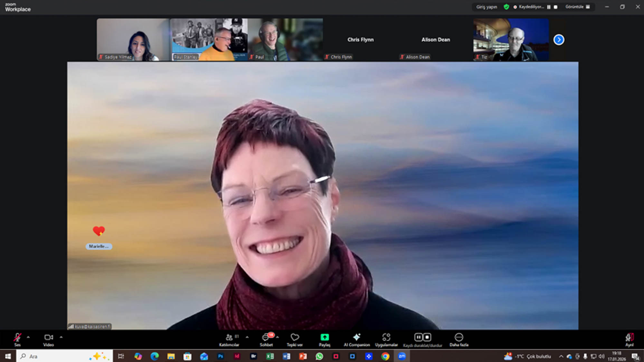Toggle the camera with the Video button
This screenshot has height=362, width=644.
(49, 338)
